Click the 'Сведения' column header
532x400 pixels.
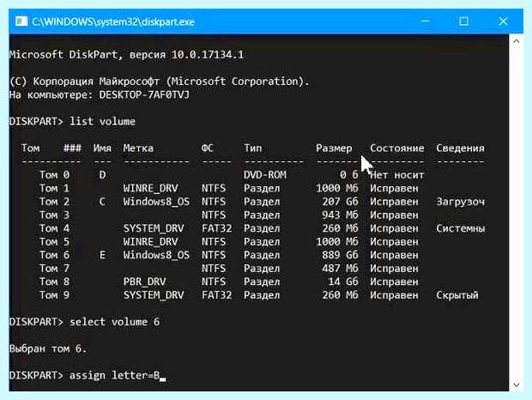click(460, 148)
